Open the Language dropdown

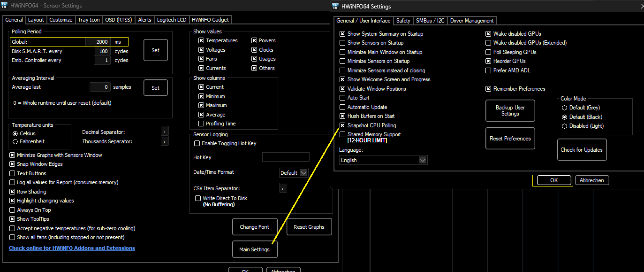point(383,160)
